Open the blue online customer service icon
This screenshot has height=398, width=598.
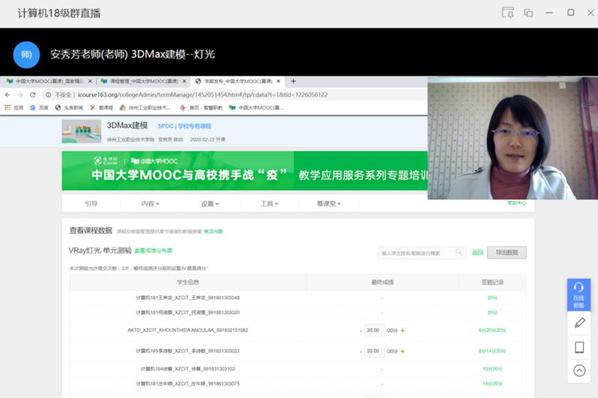579,295
